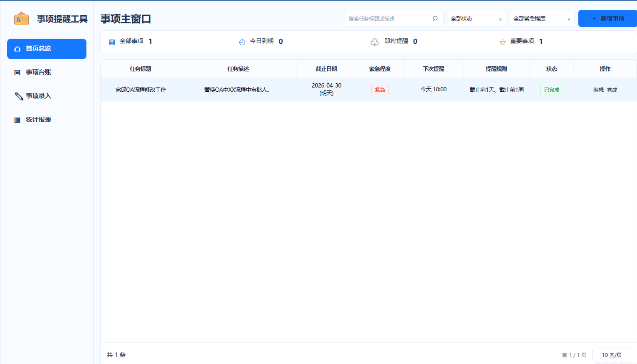This screenshot has width=637, height=364.
Task: Click the 截止日期 column header
Action: click(x=326, y=69)
